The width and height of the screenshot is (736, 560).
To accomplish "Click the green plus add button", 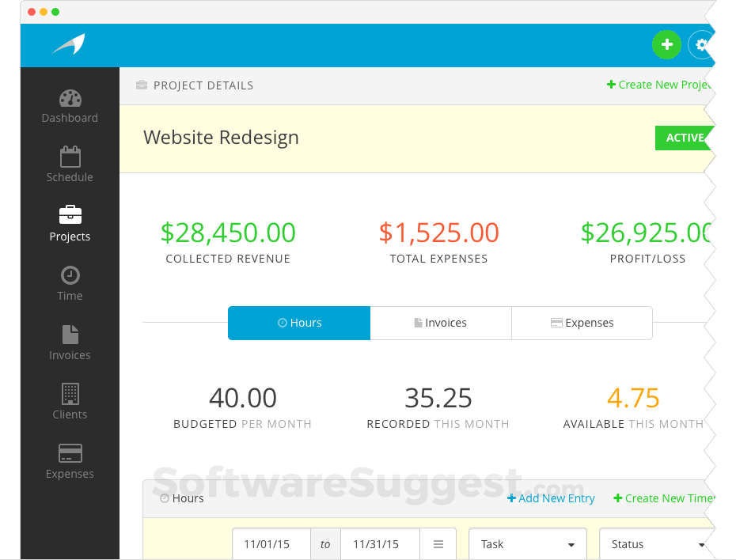I will point(666,44).
